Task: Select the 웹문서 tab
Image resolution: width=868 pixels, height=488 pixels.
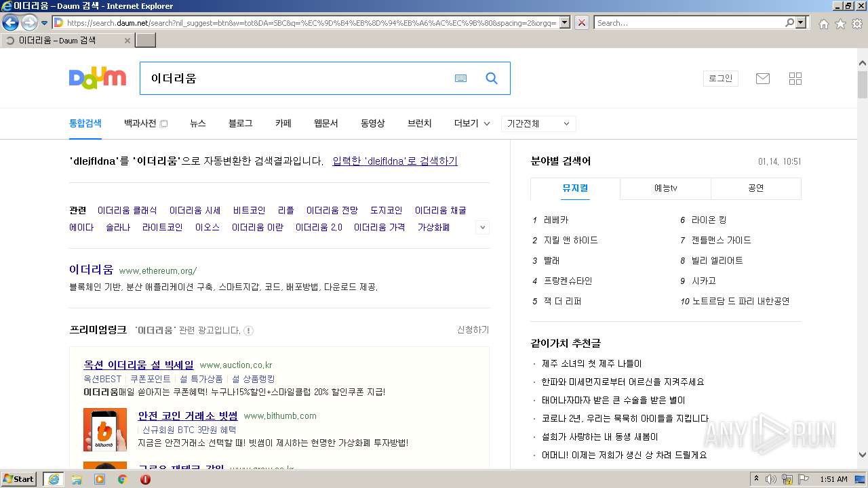Action: 326,123
